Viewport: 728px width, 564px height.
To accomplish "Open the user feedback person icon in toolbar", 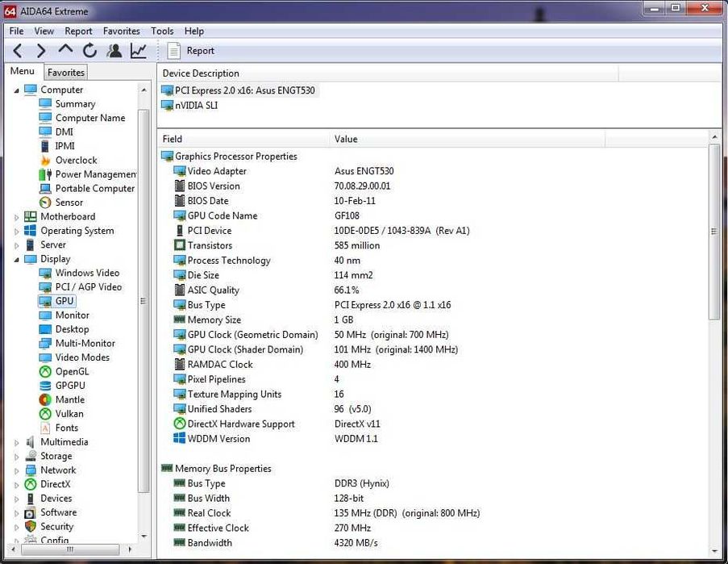I will coord(114,51).
